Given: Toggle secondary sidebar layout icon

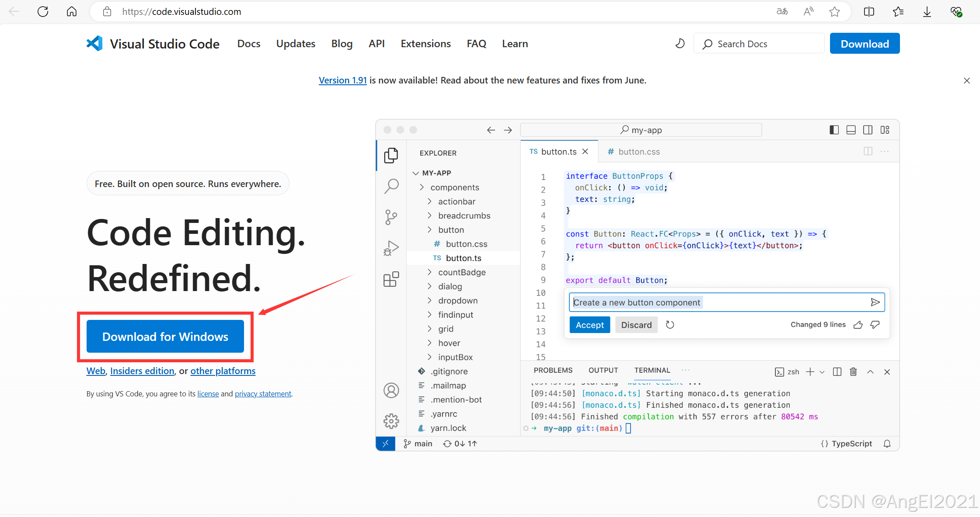Looking at the screenshot, I should coord(868,130).
